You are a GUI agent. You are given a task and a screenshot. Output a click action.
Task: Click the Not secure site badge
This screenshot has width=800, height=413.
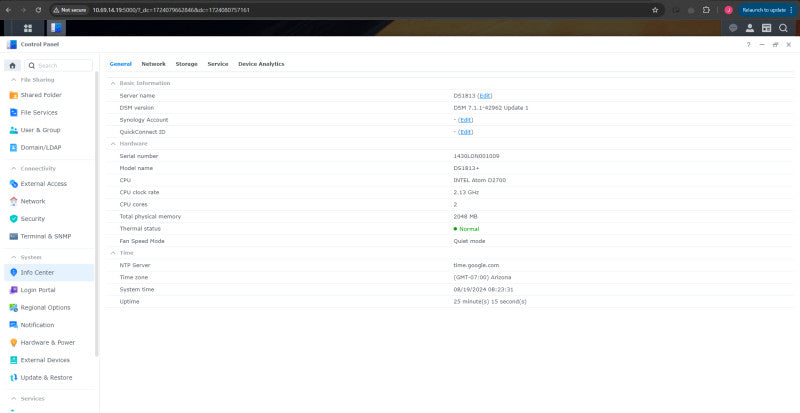coord(69,10)
